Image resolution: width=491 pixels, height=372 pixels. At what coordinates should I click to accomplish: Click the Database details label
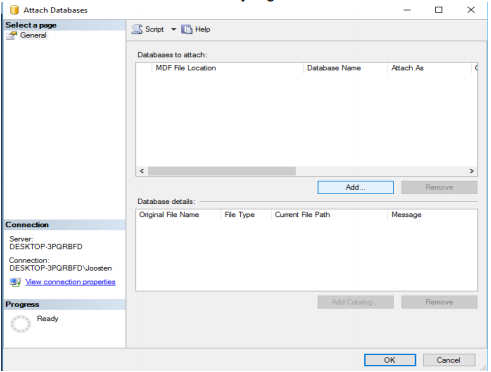pos(166,202)
